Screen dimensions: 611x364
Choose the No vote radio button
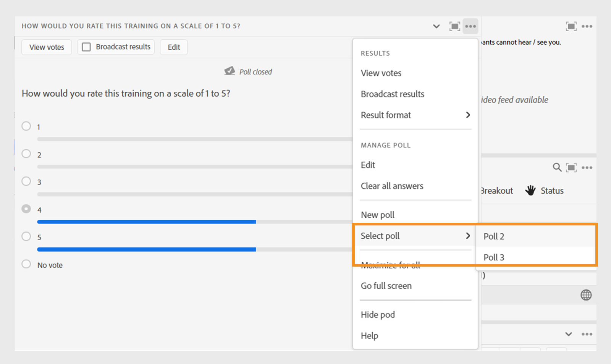[26, 264]
